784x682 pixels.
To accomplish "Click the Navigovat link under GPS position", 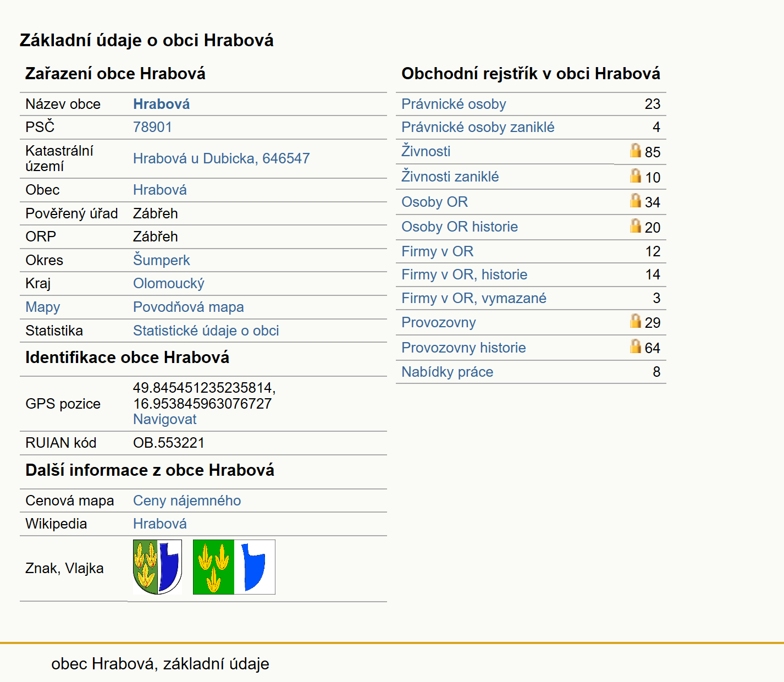I will tap(165, 419).
